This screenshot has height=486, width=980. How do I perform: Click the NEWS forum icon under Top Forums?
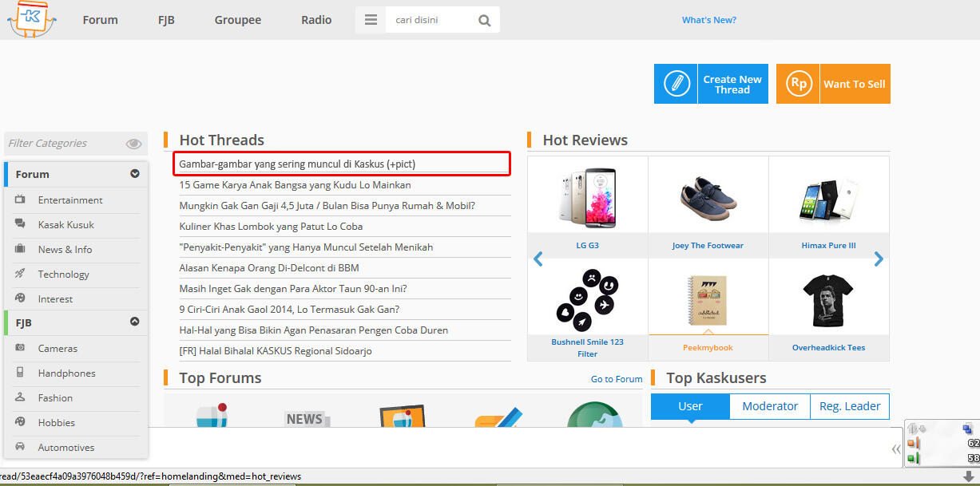307,417
